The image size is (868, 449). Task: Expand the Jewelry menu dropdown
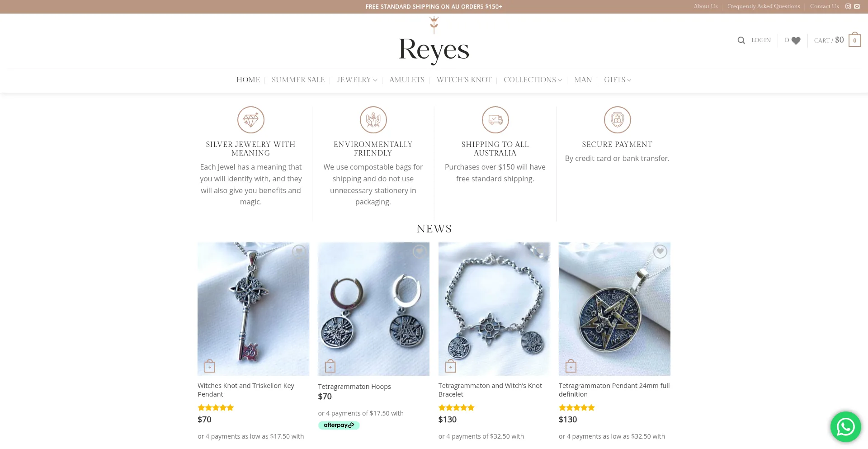[357, 80]
